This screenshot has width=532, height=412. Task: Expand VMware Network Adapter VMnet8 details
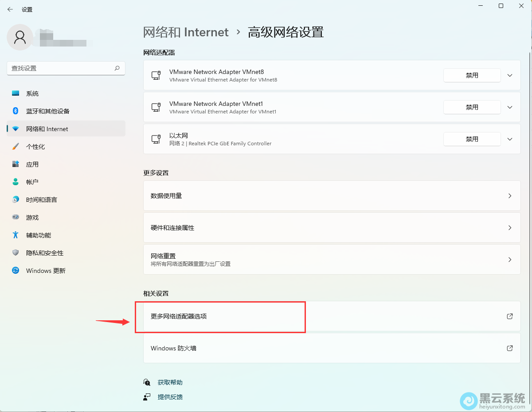point(509,75)
